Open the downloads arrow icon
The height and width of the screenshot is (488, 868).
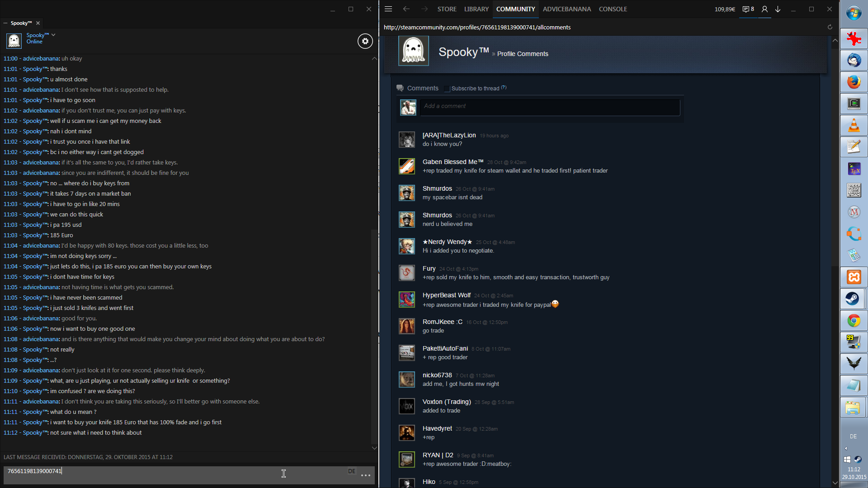[x=778, y=9]
